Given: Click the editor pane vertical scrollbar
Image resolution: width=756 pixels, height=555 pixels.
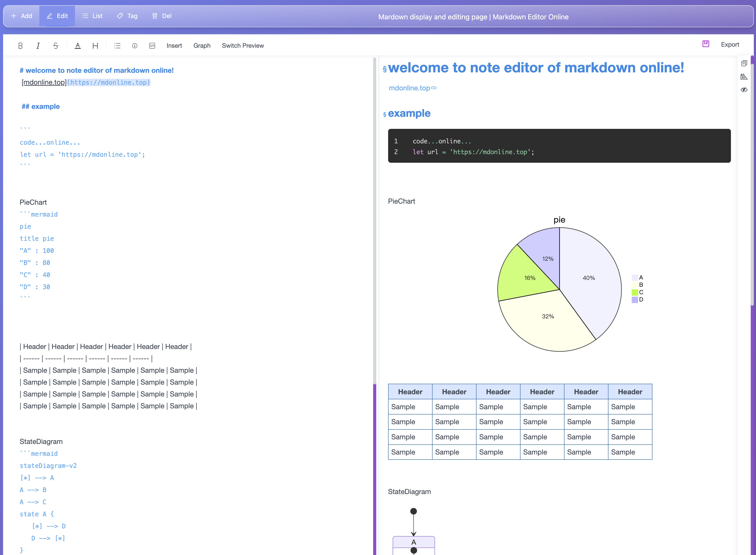Looking at the screenshot, I should coord(375,221).
